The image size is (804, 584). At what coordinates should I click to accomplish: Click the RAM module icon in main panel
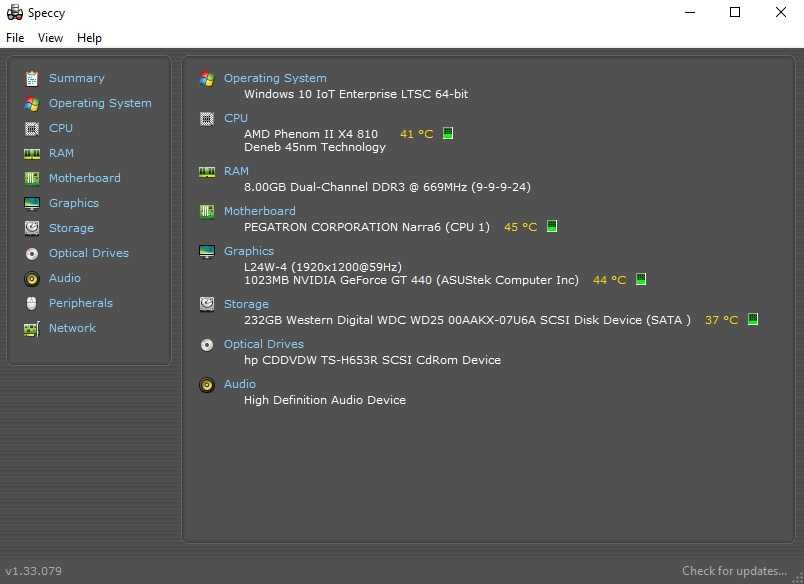click(x=207, y=172)
